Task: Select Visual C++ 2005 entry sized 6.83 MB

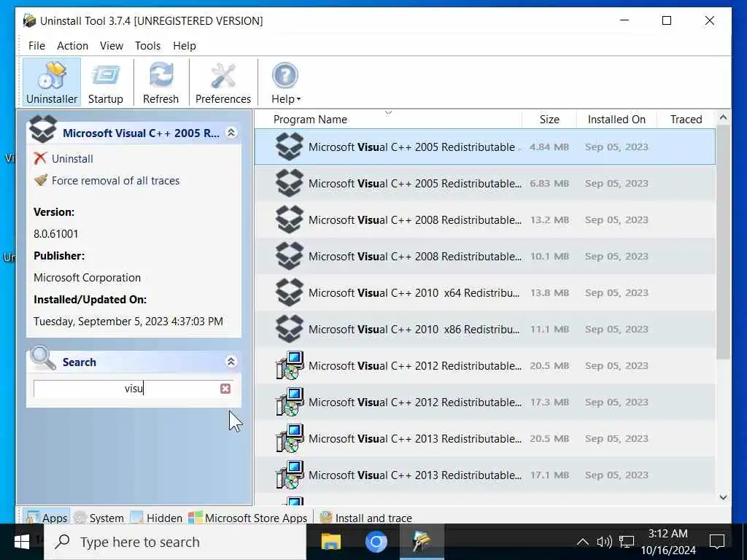Action: [x=485, y=183]
